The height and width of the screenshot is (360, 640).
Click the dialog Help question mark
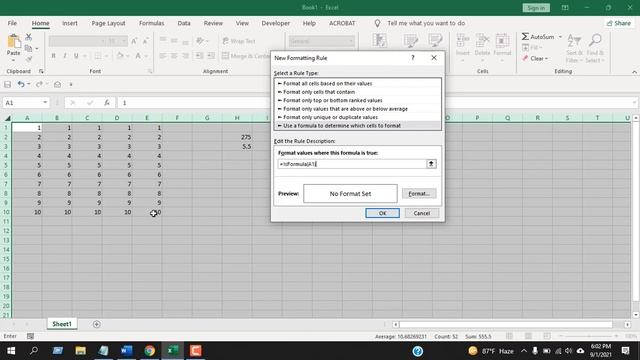click(413, 58)
